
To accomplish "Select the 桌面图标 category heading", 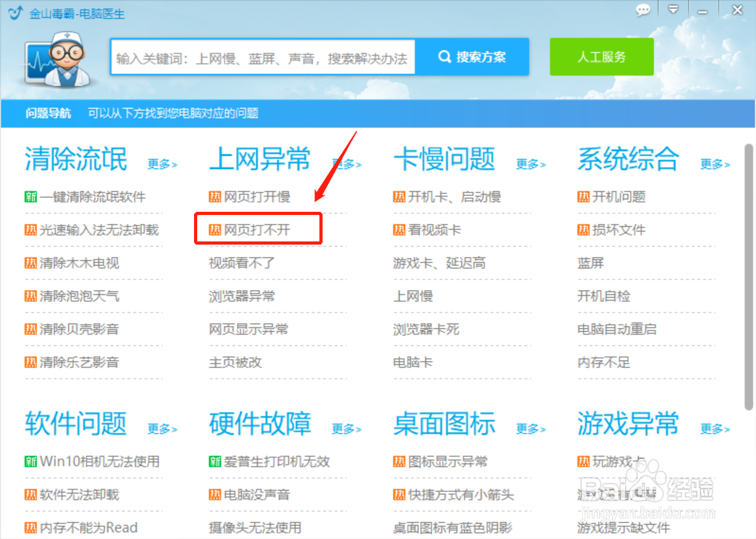I will tap(444, 424).
